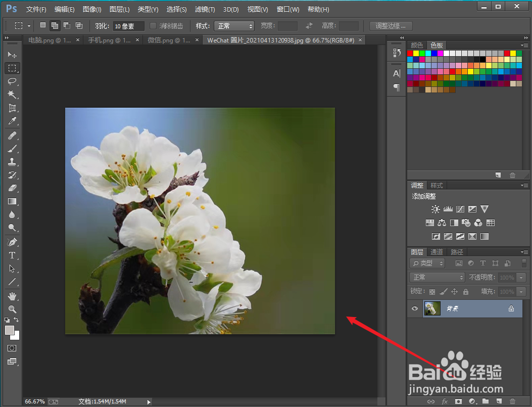532x407 pixels.
Task: Delete layer using the trash icon
Action: pyautogui.click(x=513, y=401)
